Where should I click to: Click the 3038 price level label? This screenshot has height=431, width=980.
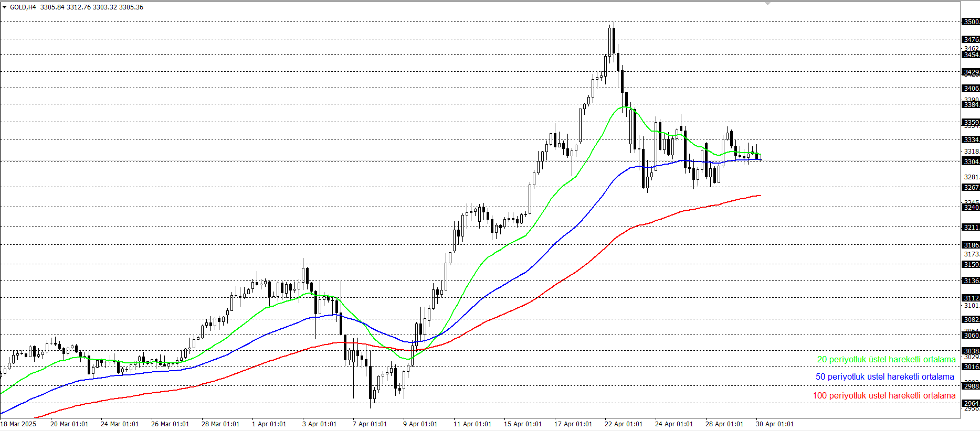971,351
